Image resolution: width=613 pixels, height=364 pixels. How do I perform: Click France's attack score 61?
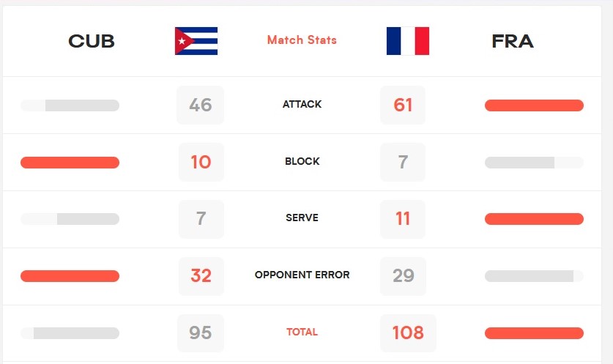(403, 105)
